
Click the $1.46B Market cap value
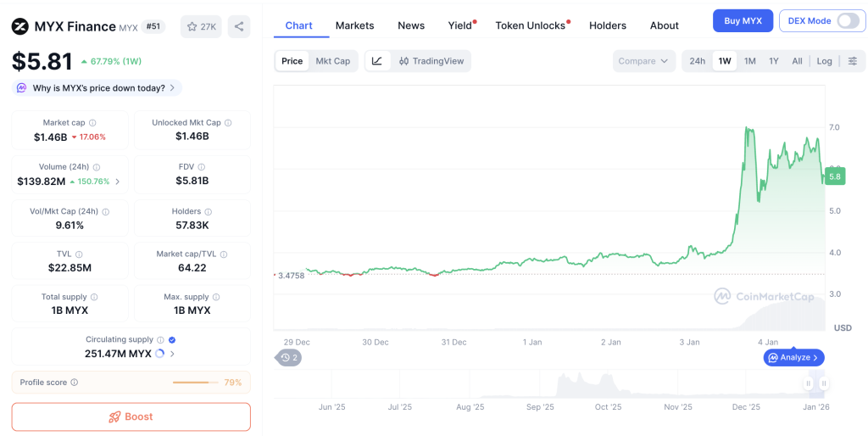click(50, 137)
